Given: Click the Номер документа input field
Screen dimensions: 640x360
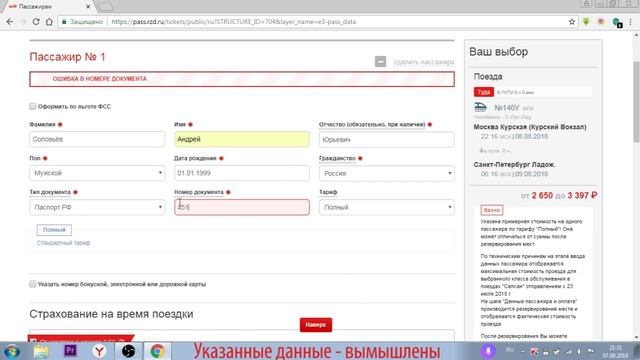Looking at the screenshot, I should pyautogui.click(x=242, y=207).
